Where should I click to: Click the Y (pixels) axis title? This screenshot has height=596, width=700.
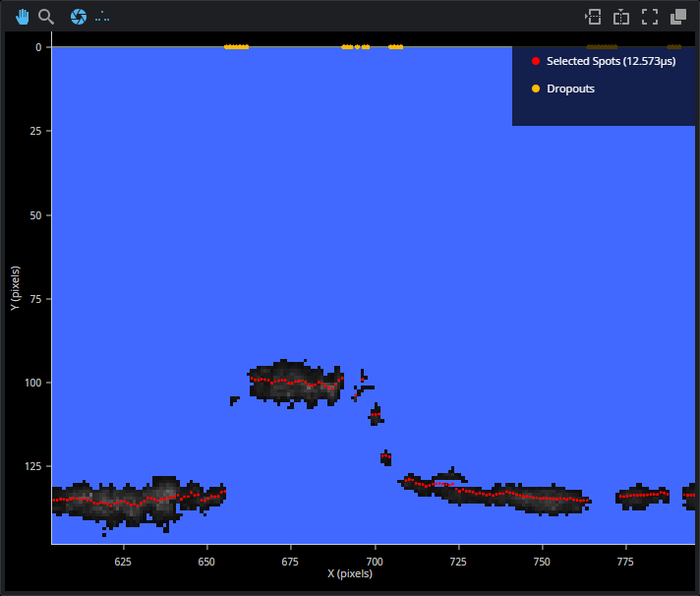coord(16,288)
